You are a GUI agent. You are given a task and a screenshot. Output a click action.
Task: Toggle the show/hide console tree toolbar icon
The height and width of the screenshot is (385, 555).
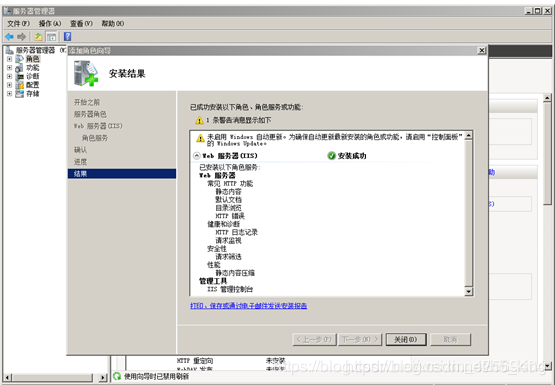tap(51, 36)
